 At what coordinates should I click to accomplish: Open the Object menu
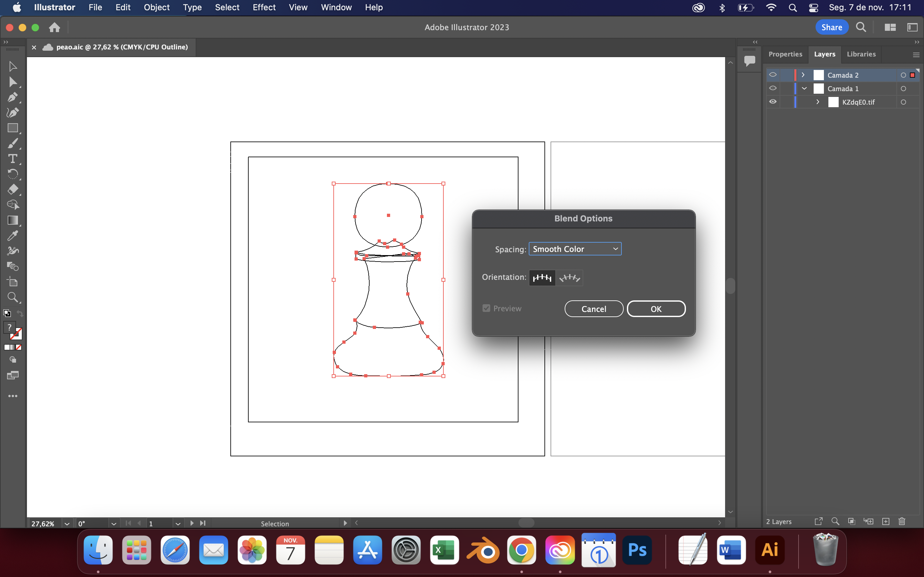(157, 7)
